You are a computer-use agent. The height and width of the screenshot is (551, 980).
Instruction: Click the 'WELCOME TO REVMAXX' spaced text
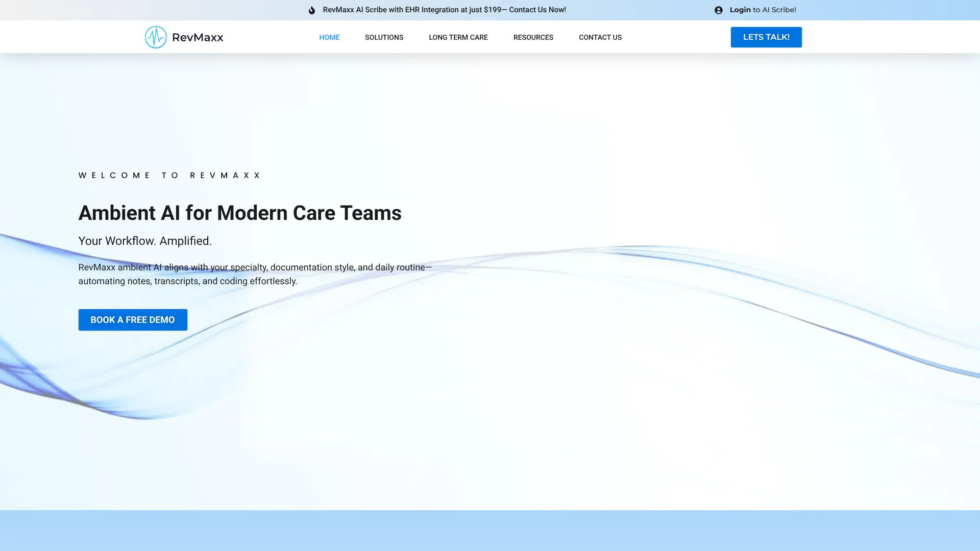point(169,176)
